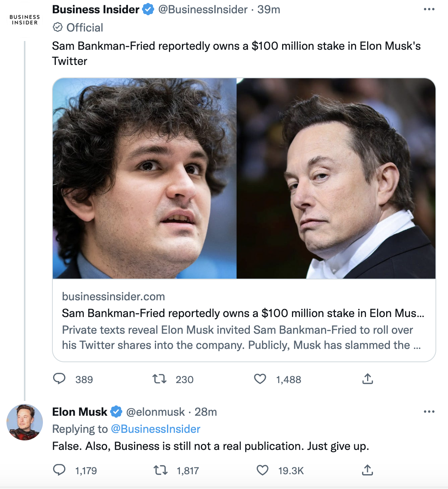The height and width of the screenshot is (489, 448).
Task: Open the businessinsider.com article headline link
Action: [243, 313]
